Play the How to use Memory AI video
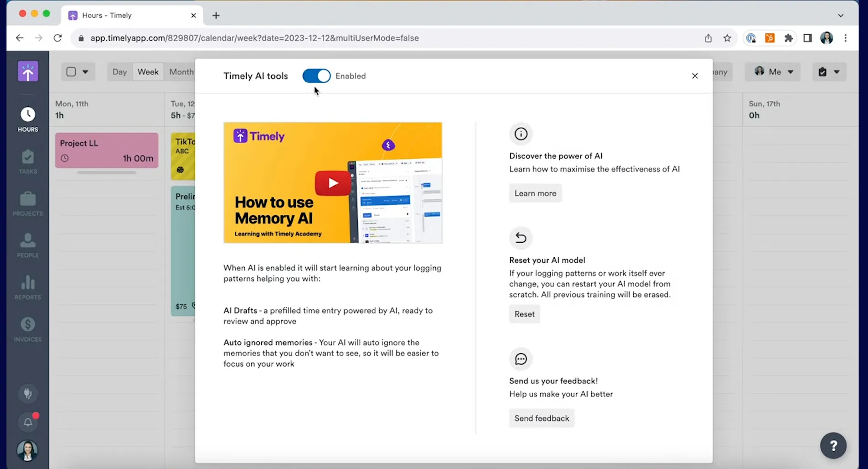The width and height of the screenshot is (868, 469). click(333, 183)
